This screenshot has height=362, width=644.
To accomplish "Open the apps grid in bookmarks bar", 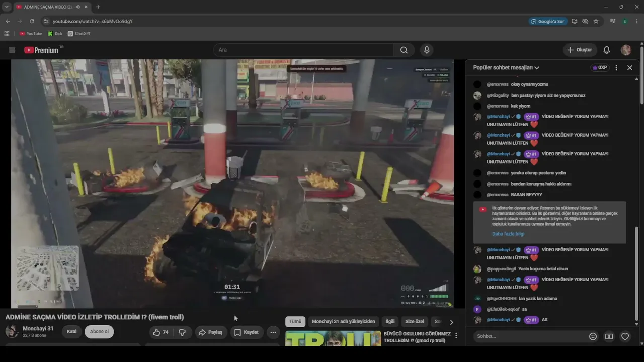I will point(7,34).
